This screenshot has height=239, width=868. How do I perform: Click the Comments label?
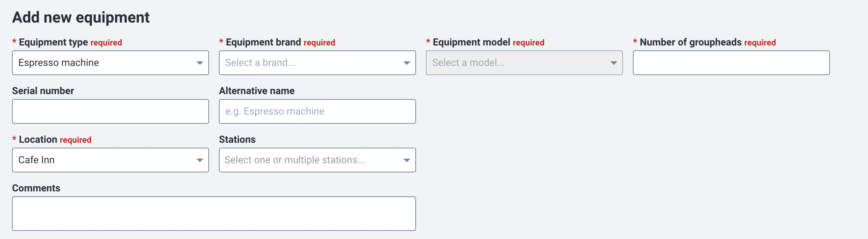coord(36,188)
